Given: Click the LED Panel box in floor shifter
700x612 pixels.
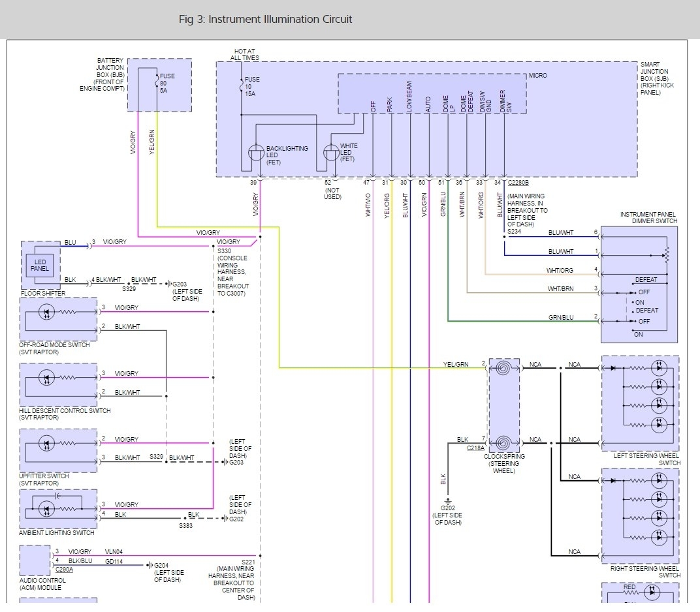Looking at the screenshot, I should point(40,266).
